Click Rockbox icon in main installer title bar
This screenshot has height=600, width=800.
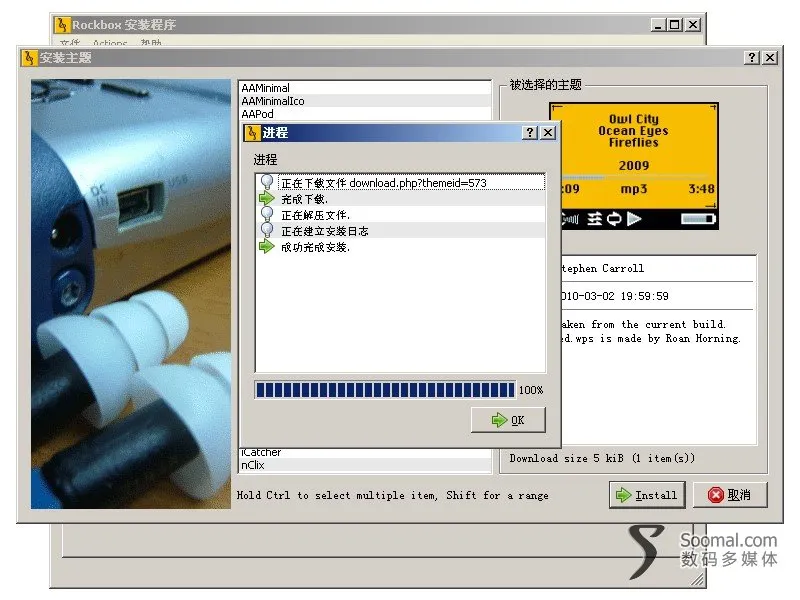coord(62,24)
